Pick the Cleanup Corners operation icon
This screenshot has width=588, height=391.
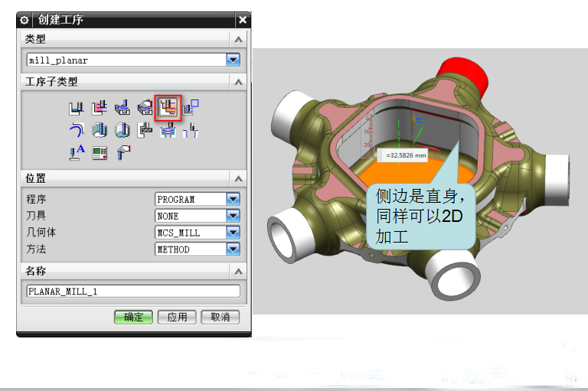(x=75, y=131)
